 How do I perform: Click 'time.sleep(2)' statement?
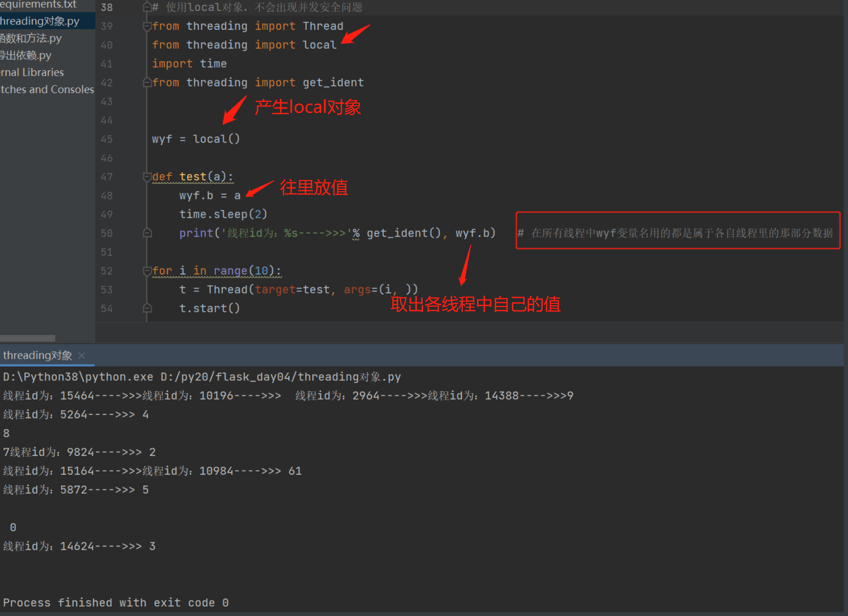(223, 214)
